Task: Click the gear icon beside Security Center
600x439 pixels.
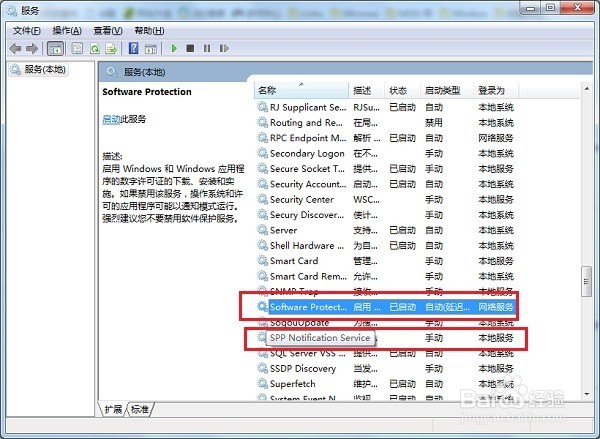Action: (x=262, y=199)
